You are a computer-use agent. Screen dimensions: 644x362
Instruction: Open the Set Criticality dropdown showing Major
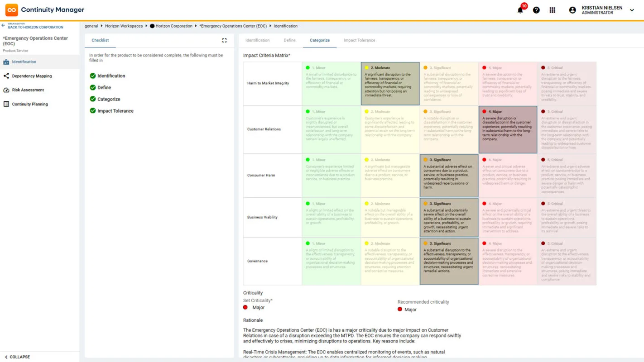(259, 308)
